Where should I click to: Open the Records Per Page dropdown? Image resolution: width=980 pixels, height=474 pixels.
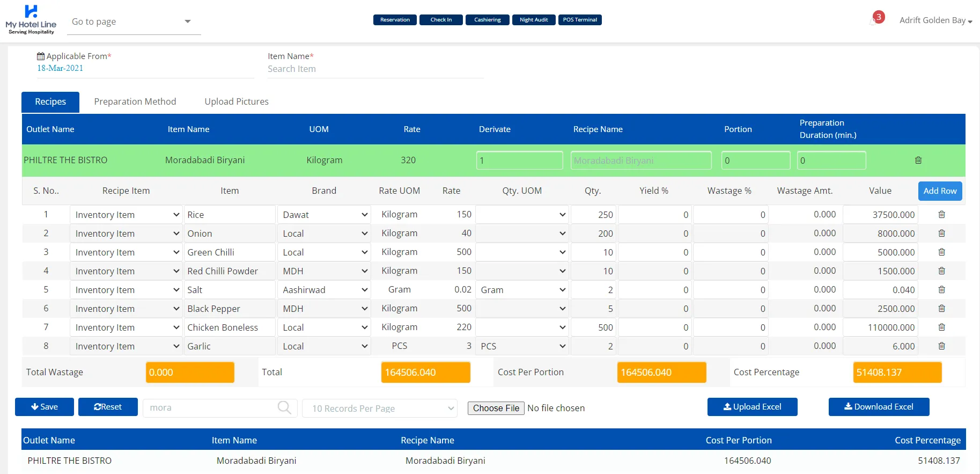(x=380, y=408)
